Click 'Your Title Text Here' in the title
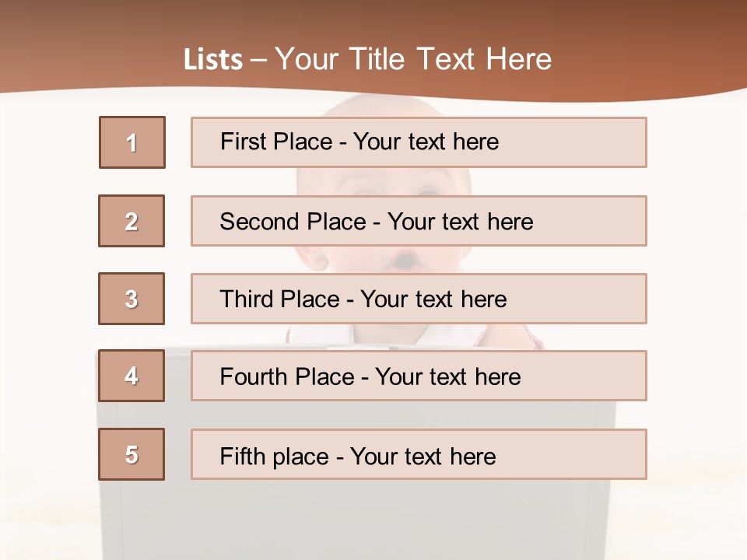This screenshot has width=747, height=560. pyautogui.click(x=413, y=59)
